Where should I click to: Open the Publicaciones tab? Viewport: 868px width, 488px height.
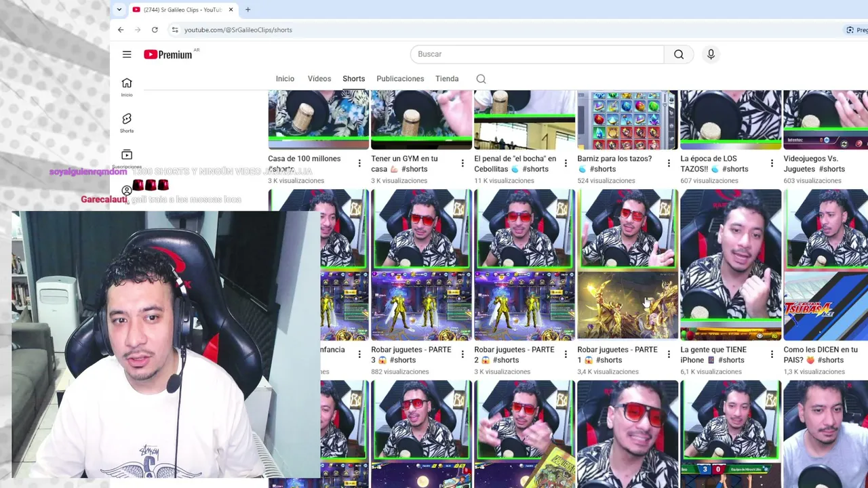tap(400, 79)
